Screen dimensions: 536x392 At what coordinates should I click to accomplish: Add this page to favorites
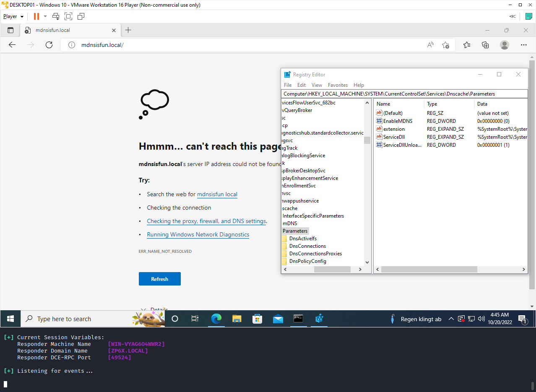(x=445, y=45)
